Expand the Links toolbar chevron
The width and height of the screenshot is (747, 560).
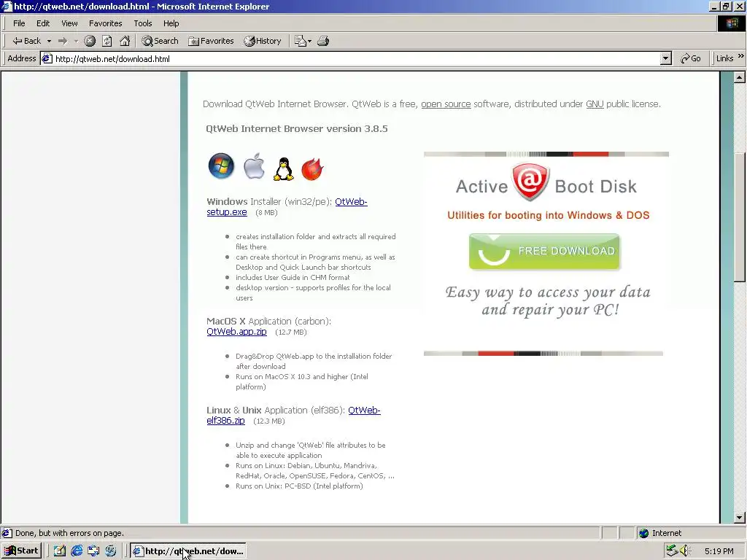click(741, 57)
